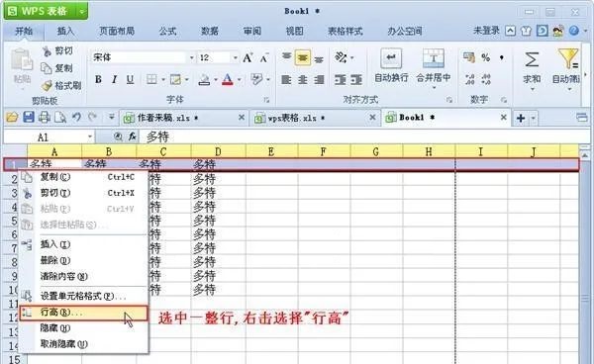
Task: Toggle Underline formatting
Action: (130, 79)
